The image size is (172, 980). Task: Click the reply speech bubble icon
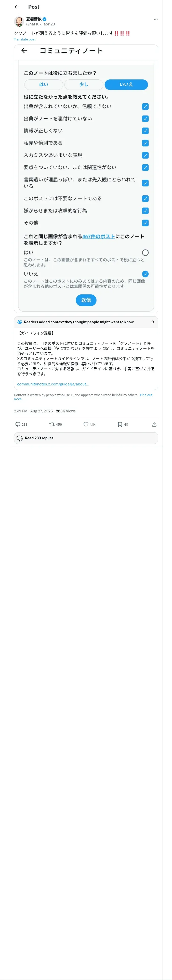point(18,424)
